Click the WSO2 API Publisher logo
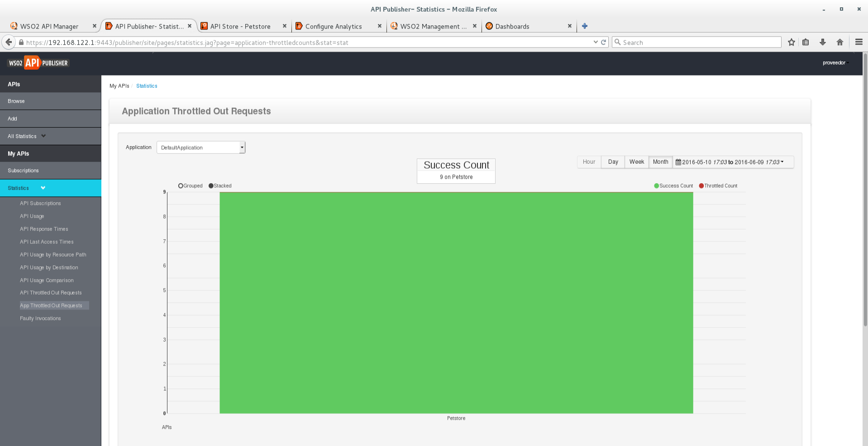 click(x=38, y=63)
